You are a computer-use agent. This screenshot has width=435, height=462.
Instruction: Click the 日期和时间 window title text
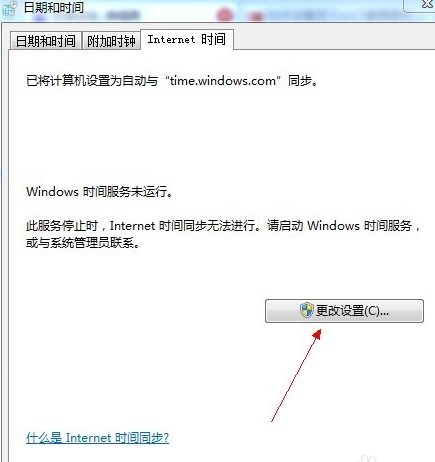[53, 7]
